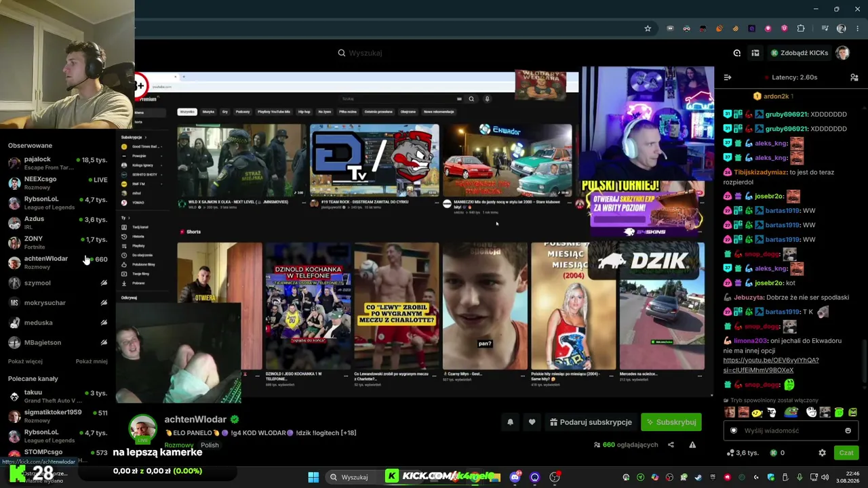Screen dimensions: 868x488
Task: Open the Chrome three-dot menu
Action: pyautogui.click(x=858, y=28)
